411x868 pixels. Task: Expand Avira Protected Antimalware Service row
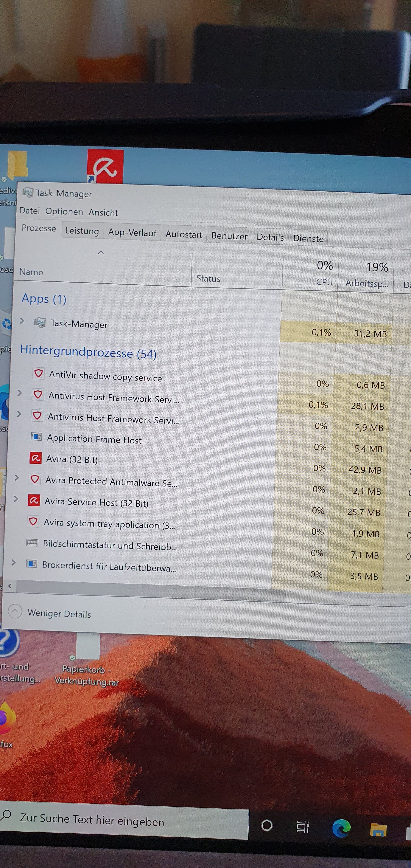[x=17, y=477]
